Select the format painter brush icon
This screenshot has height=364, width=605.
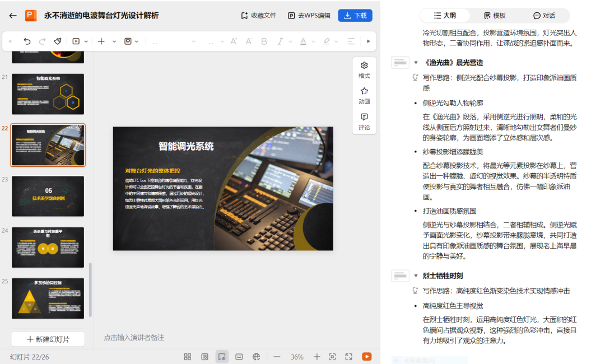pos(57,41)
